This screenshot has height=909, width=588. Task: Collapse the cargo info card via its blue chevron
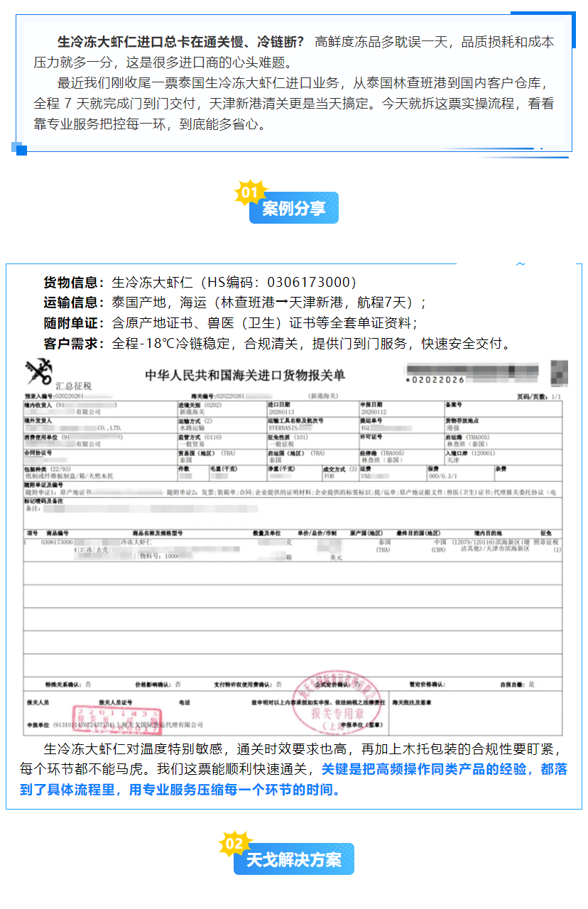(x=521, y=263)
